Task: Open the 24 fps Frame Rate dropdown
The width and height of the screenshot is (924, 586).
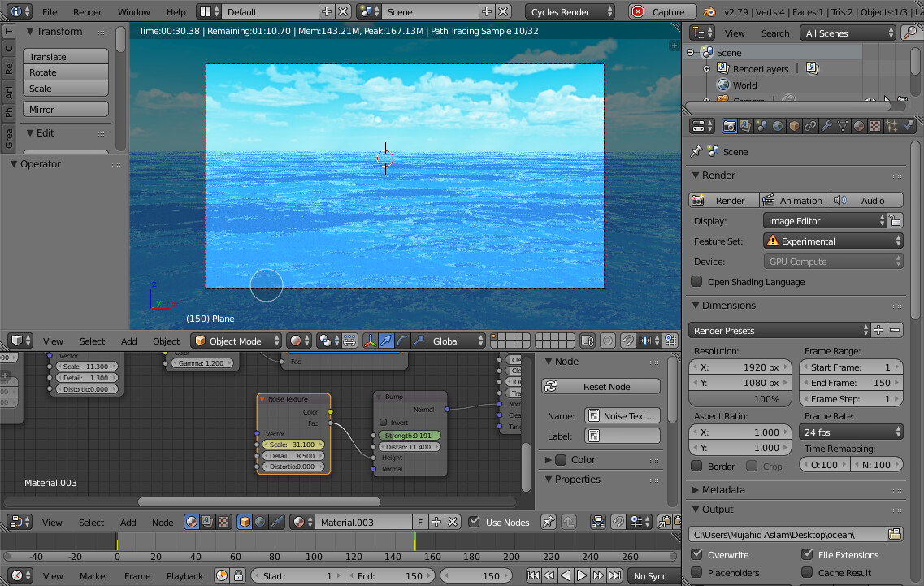Action: tap(851, 432)
